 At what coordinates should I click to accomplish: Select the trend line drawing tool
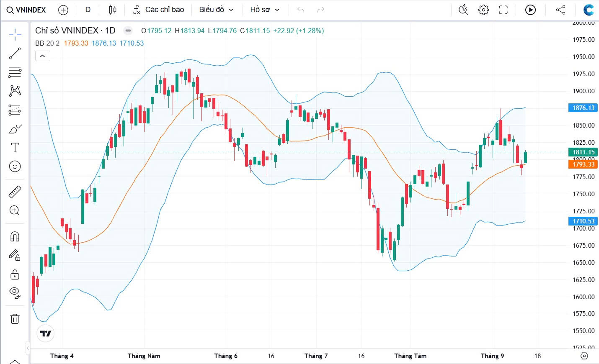click(x=15, y=54)
